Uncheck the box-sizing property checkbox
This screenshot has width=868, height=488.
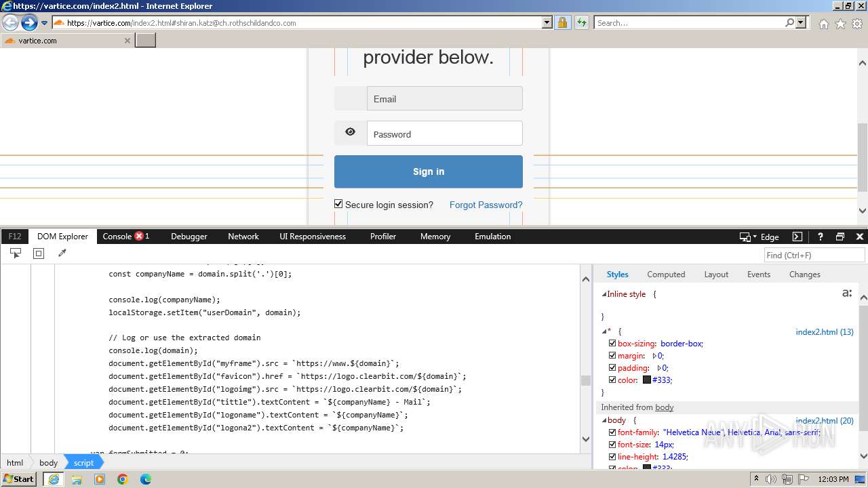(x=612, y=344)
